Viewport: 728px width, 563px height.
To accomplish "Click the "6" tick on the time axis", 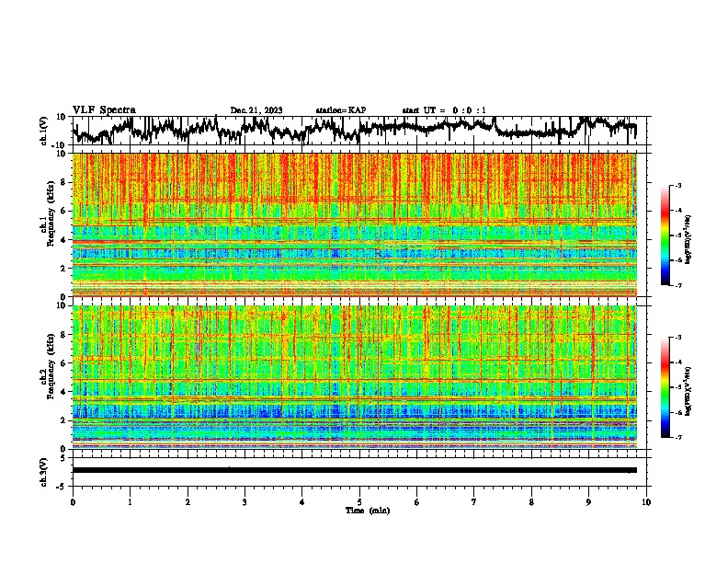I will point(417,502).
